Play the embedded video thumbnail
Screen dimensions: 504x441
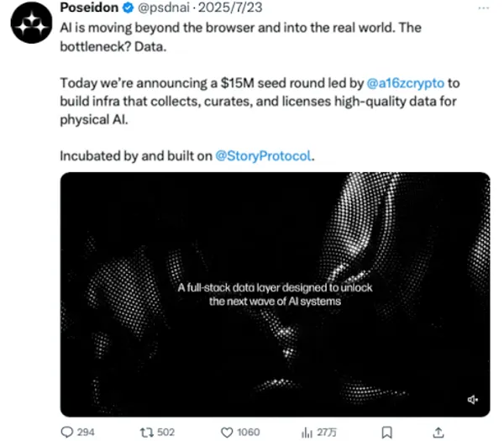274,294
